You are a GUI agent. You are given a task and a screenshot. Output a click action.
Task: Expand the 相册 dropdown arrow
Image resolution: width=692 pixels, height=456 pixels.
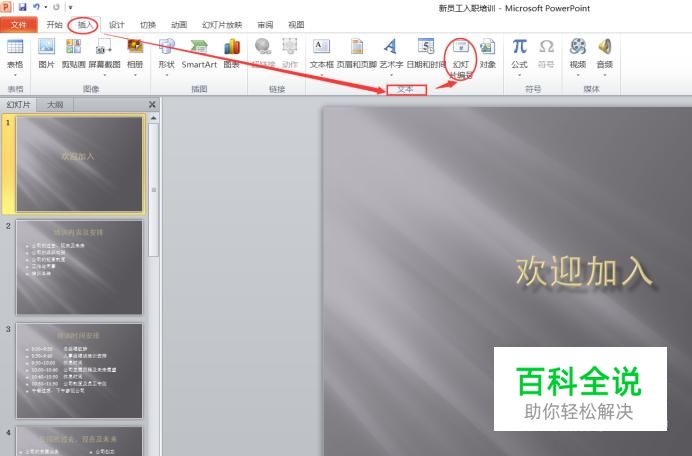pos(135,75)
